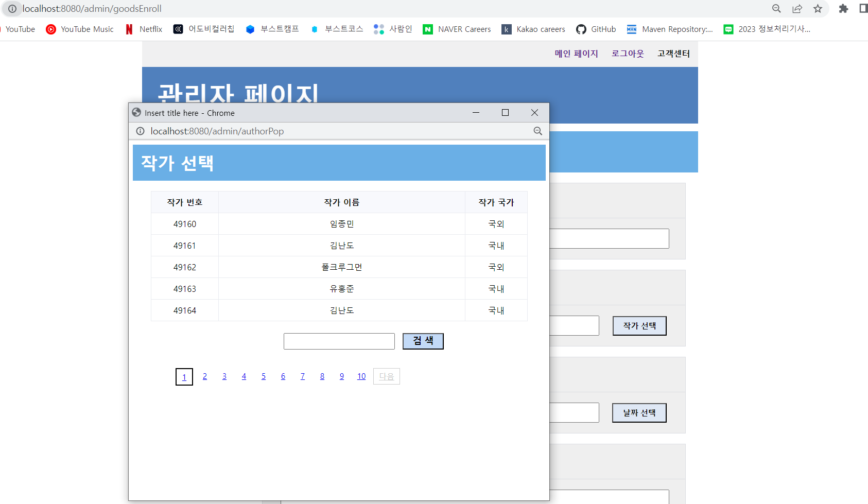This screenshot has height=504, width=868.
Task: Click the zoom icon in the popup address bar
Action: click(538, 131)
